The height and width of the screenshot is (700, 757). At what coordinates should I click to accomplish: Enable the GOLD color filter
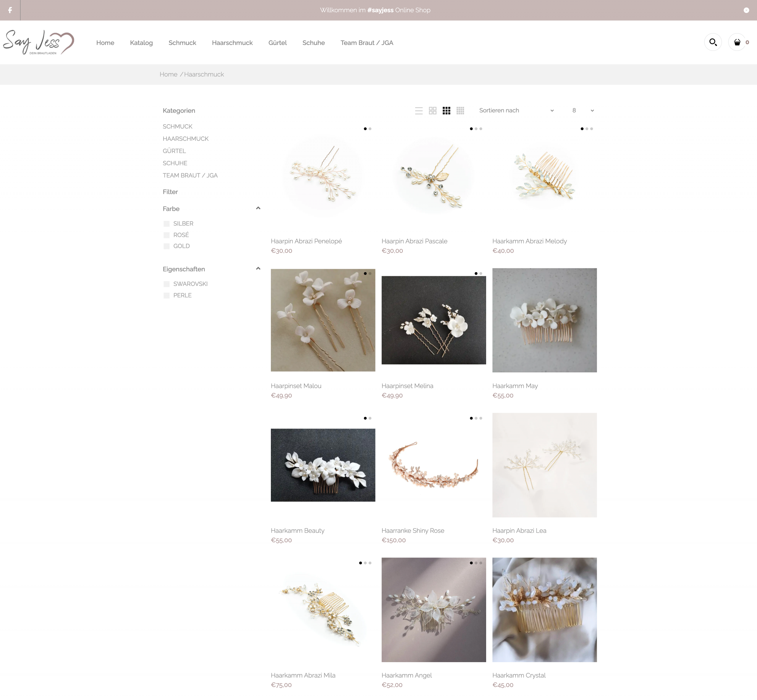166,246
